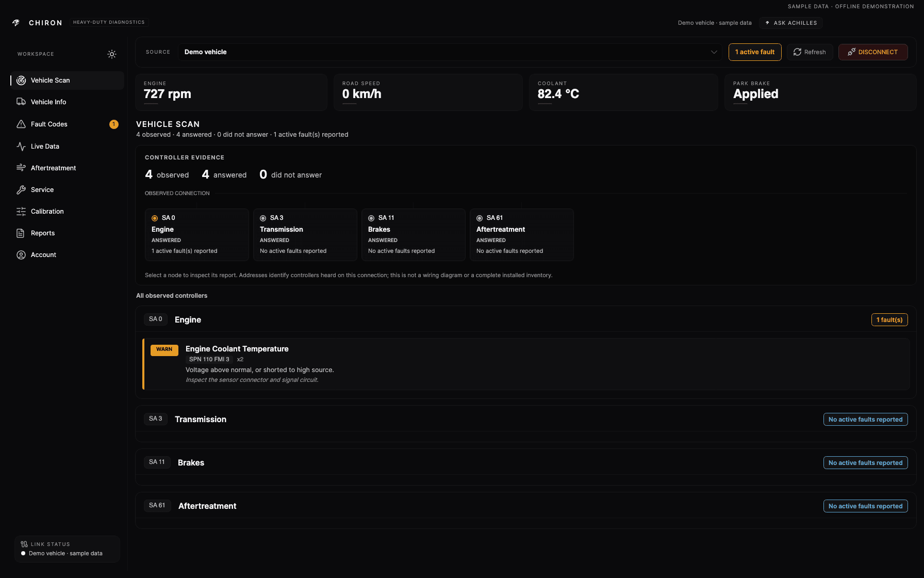Select the SA 3 Transmission node card
This screenshot has width=924, height=578.
(305, 235)
